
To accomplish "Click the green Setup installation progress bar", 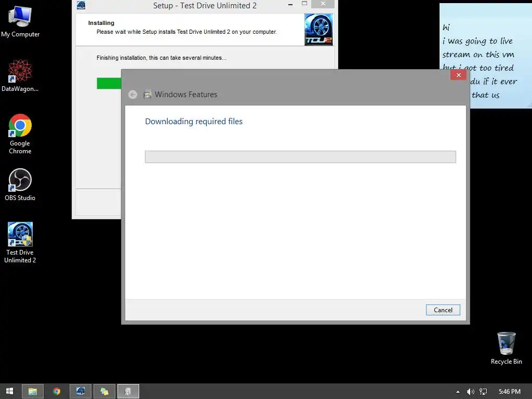I will click(x=109, y=83).
